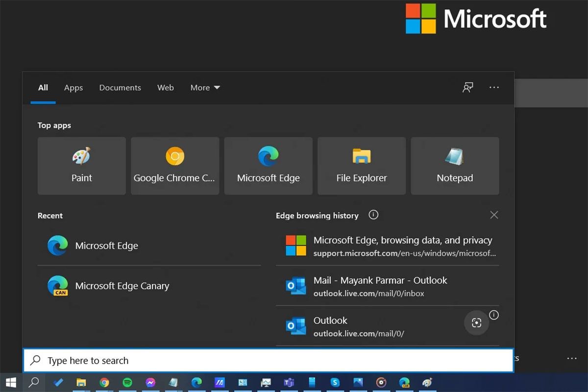Image resolution: width=588 pixels, height=392 pixels.
Task: Open Photos from the taskbar
Action: click(358, 382)
